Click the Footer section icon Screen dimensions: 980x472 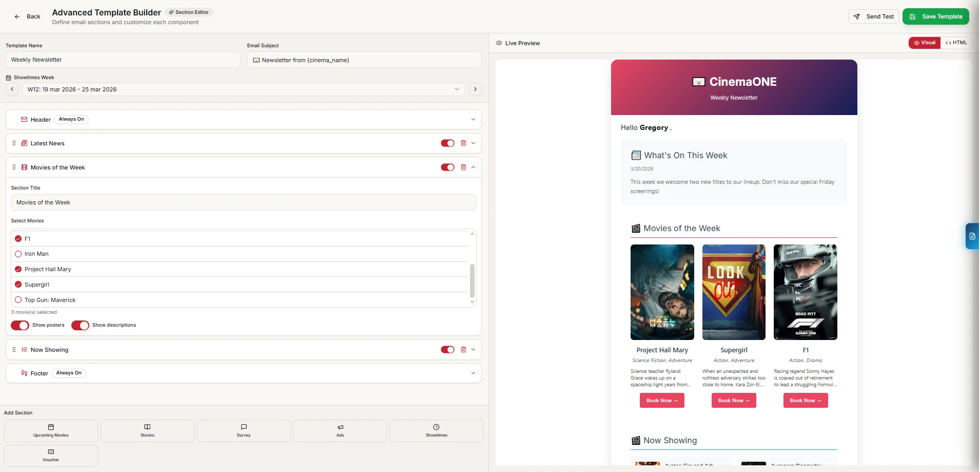coord(24,373)
